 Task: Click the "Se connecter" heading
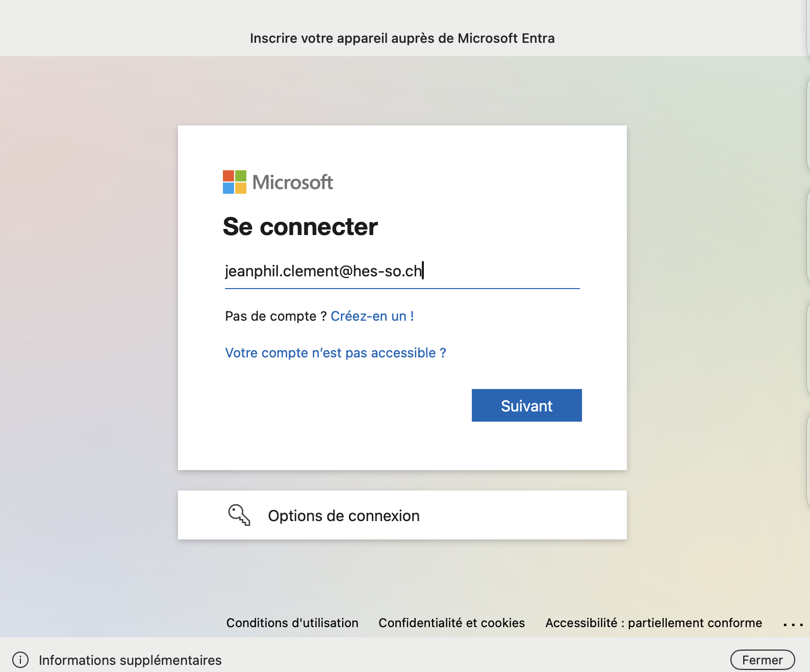300,226
